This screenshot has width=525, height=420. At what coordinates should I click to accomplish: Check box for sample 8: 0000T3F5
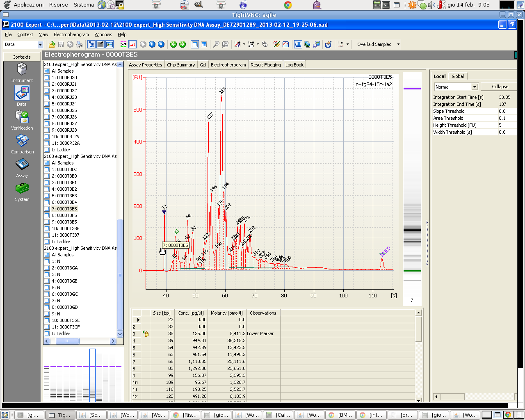coord(47,215)
